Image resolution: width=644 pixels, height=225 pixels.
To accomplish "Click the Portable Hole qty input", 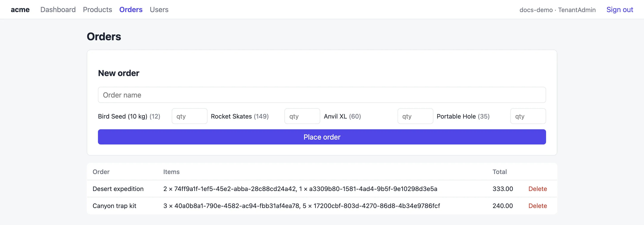I will (528, 116).
